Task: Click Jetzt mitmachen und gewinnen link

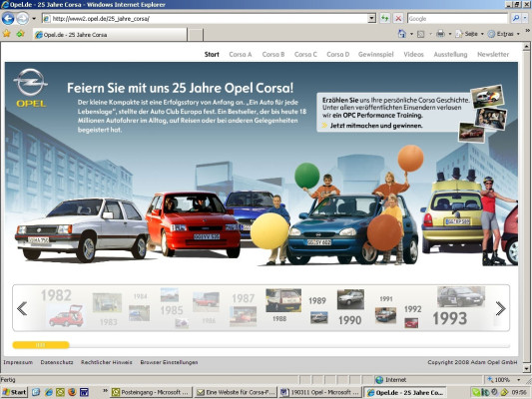Action: point(376,126)
